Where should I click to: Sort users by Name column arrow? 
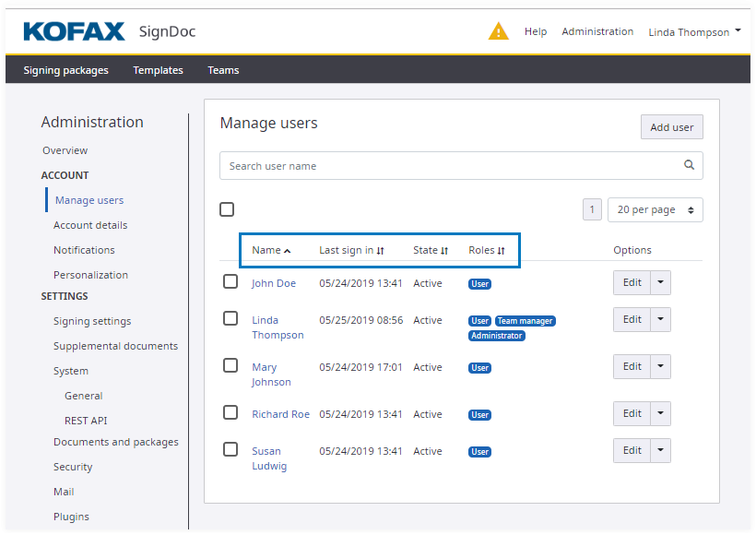pos(287,251)
